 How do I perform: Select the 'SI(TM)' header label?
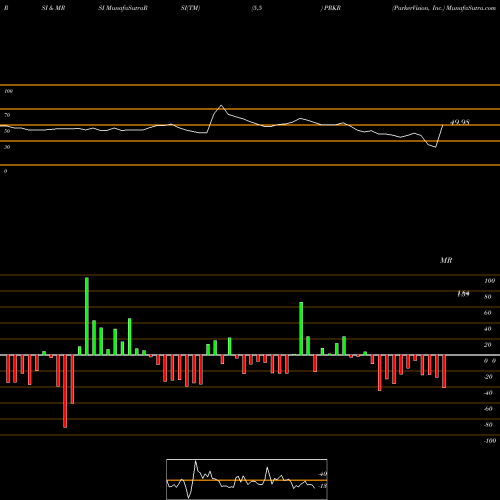(190, 8)
